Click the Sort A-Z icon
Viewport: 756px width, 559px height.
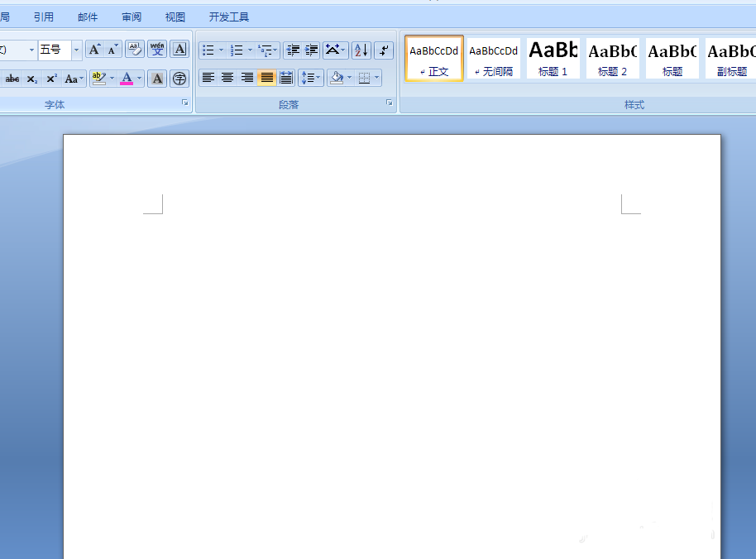[361, 50]
